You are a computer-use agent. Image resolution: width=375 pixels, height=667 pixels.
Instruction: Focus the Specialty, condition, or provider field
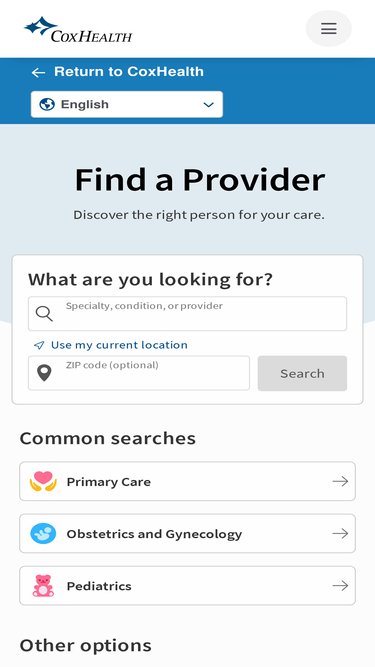(188, 314)
